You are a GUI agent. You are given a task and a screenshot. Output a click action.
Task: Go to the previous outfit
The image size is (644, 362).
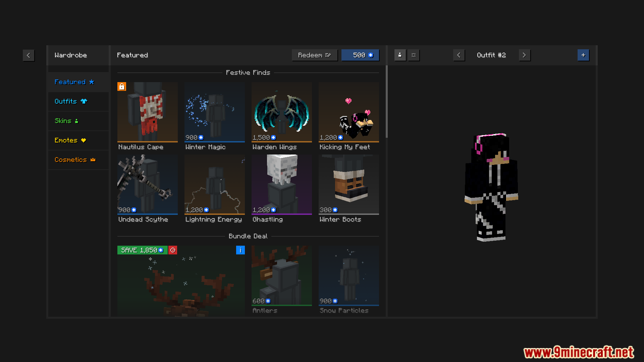(x=459, y=55)
